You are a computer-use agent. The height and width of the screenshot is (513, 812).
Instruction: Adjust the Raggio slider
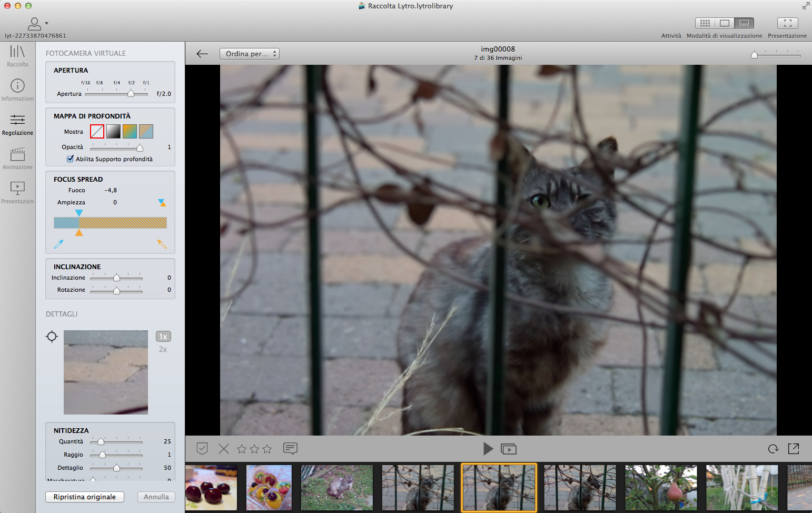102,455
